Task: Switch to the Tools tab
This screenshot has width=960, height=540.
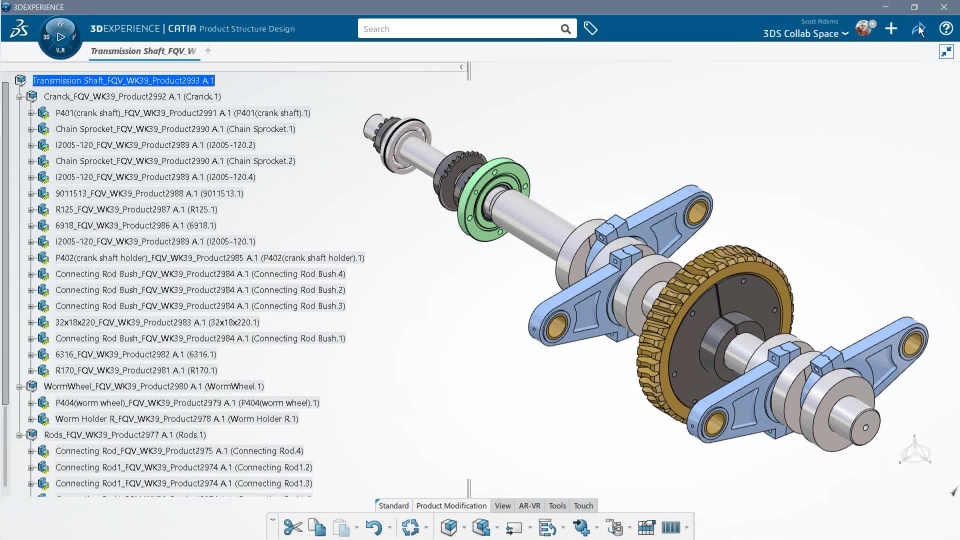Action: [557, 506]
